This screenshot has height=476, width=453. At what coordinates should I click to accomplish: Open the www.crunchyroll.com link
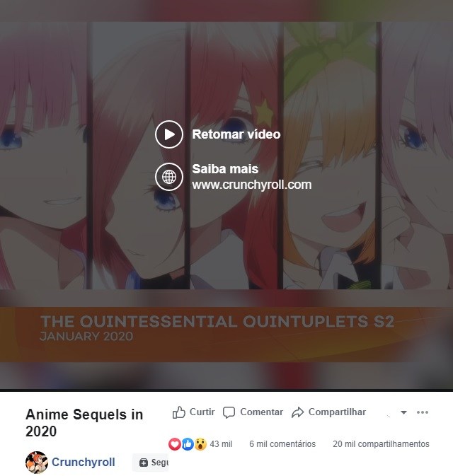pos(251,185)
